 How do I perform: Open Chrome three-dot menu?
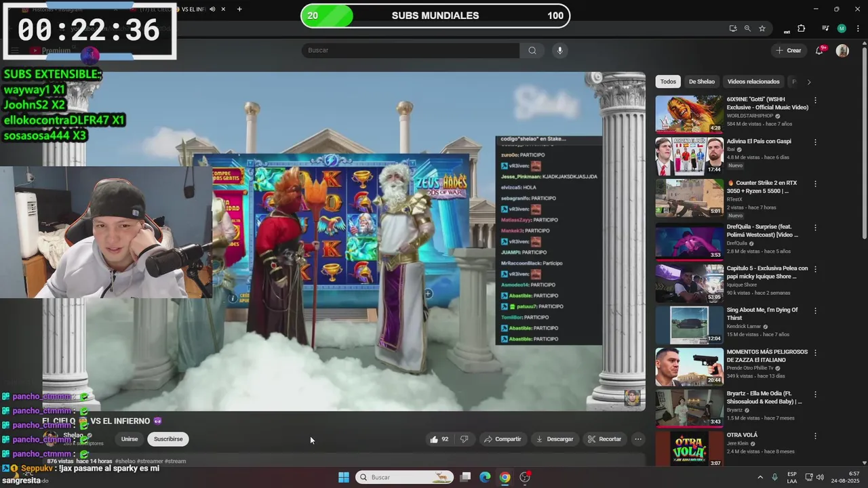(x=858, y=28)
